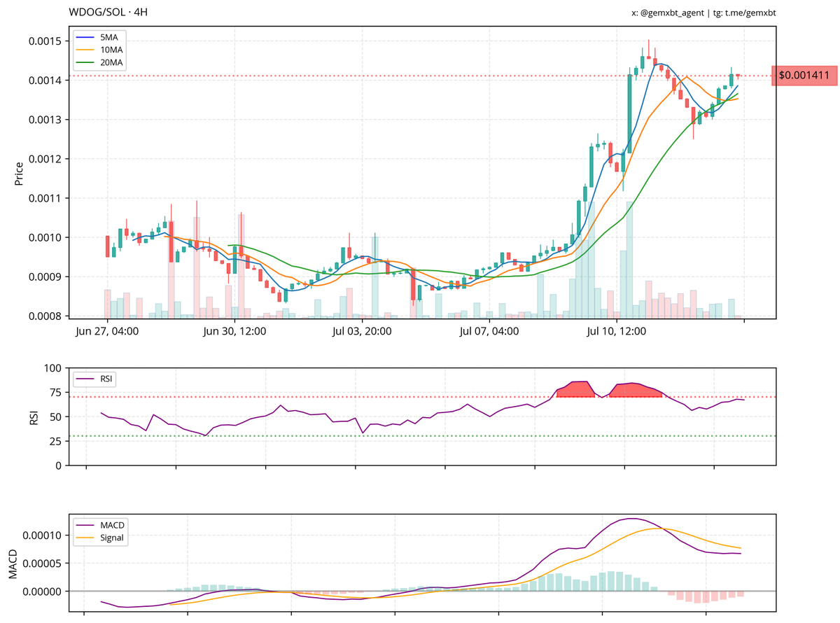The width and height of the screenshot is (840, 623).
Task: Click the RSI axis value 25
Action: click(x=56, y=441)
